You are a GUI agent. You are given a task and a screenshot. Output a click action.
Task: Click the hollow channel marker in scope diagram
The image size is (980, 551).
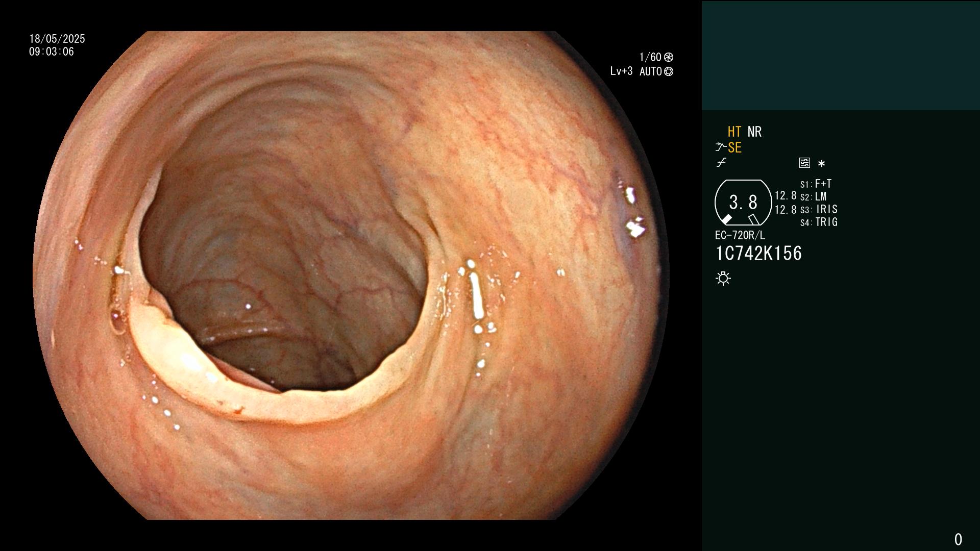(x=754, y=219)
